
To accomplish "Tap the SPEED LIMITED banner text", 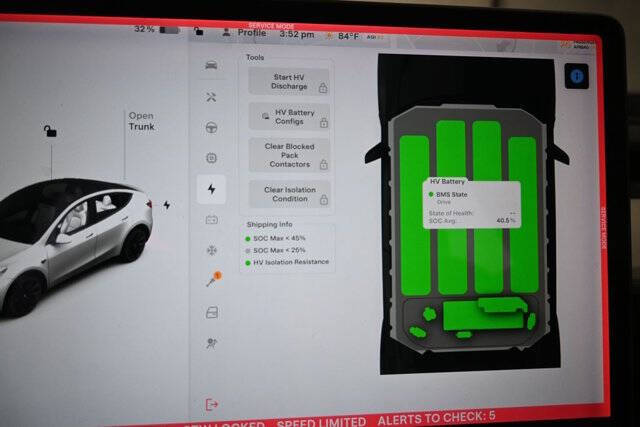I will tap(321, 422).
